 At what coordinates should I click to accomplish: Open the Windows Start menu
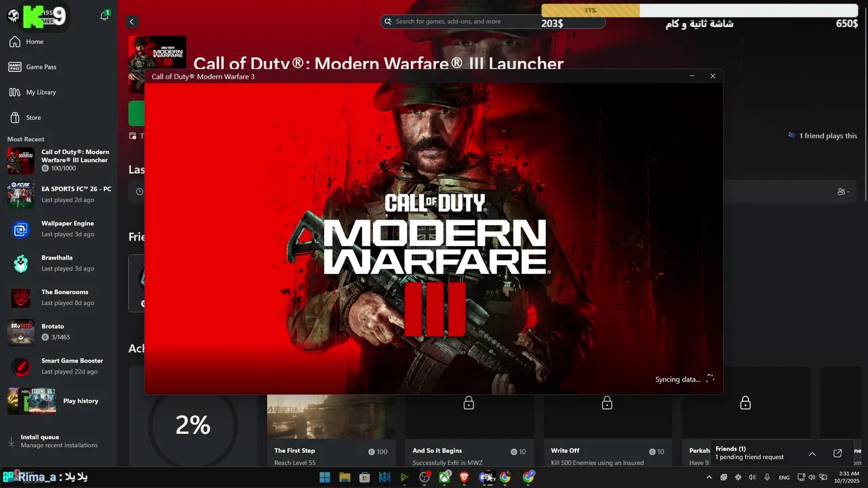tap(325, 478)
